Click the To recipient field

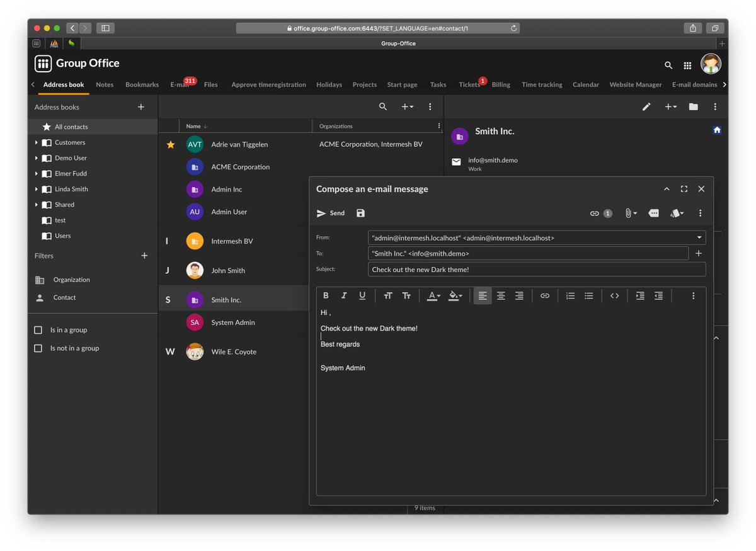coord(528,253)
